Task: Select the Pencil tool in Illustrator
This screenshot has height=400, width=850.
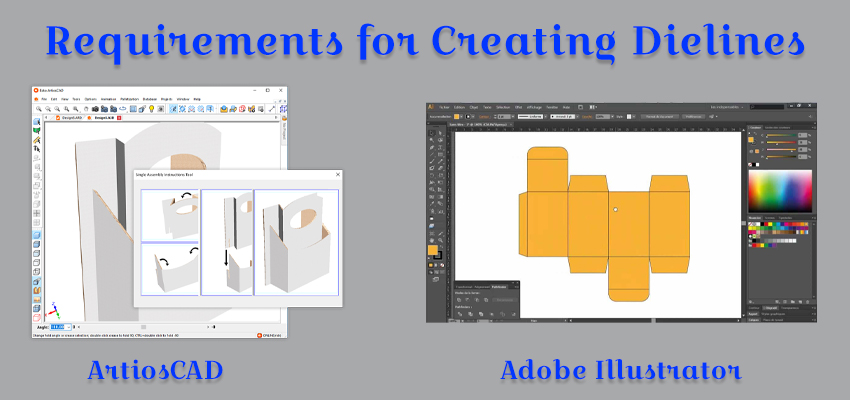Action: coord(440,162)
